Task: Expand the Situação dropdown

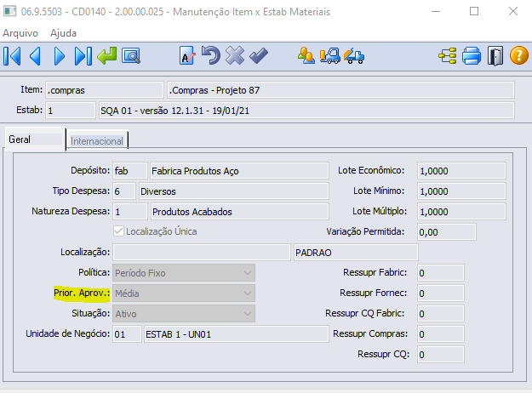Action: point(184,314)
